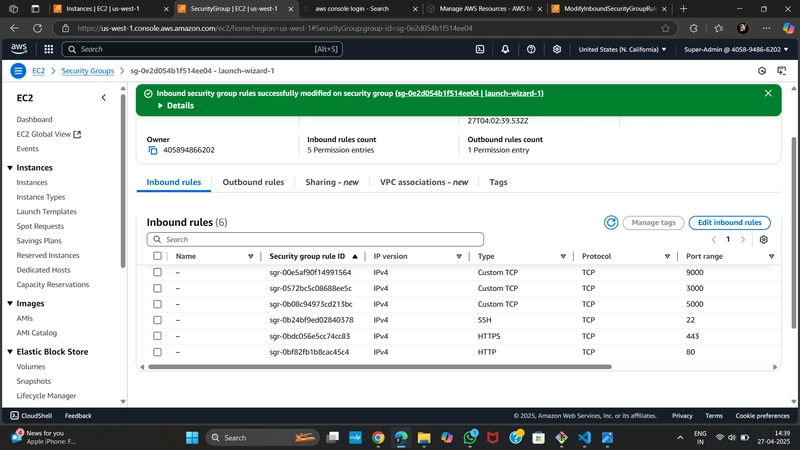
Task: Open inbound rules table preferences gear
Action: [x=763, y=240]
